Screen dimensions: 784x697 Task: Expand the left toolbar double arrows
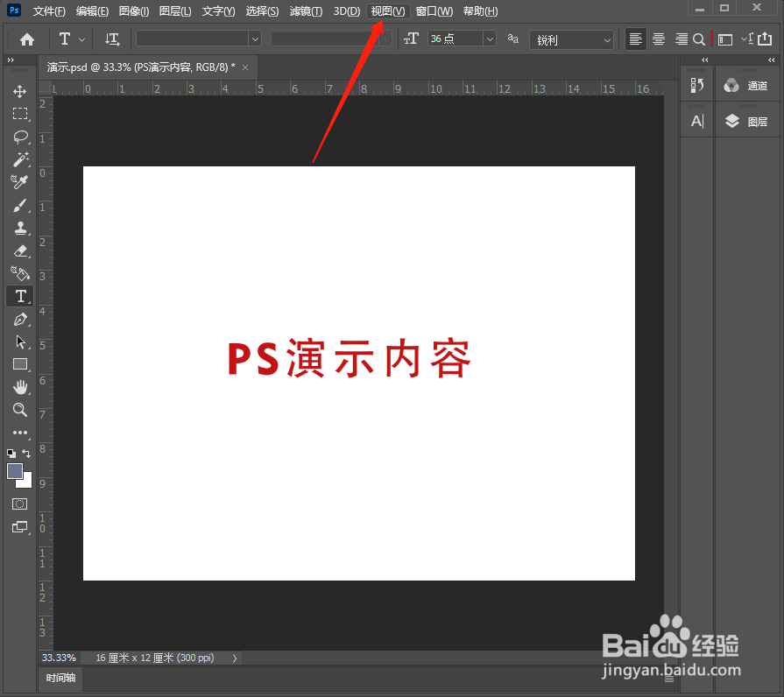click(11, 60)
